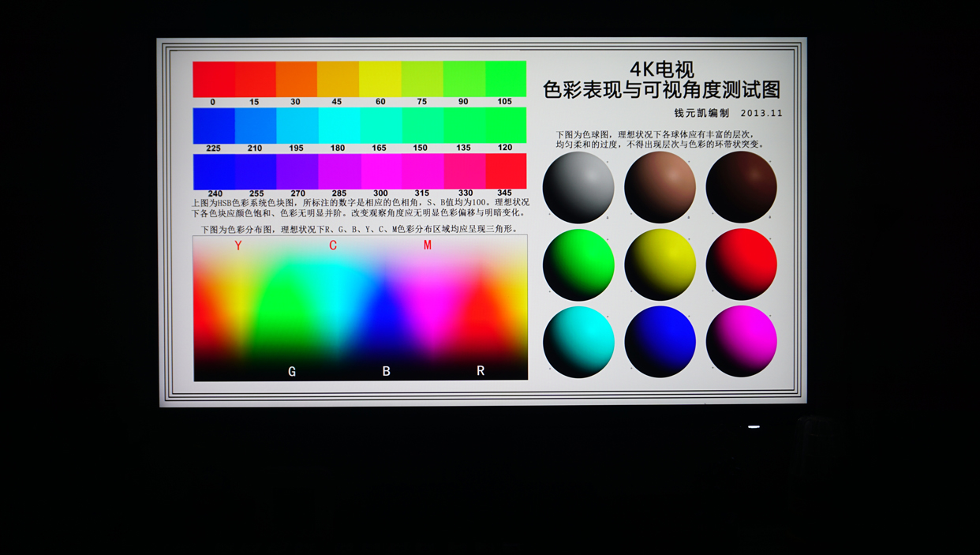The width and height of the screenshot is (980, 555).
Task: Click the magenta sphere at bottom right
Action: pos(740,341)
